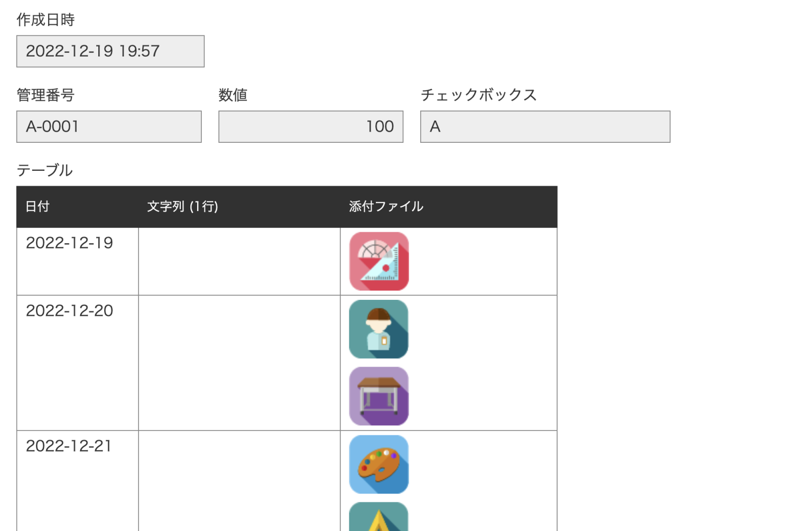Click the 管理番号 field label
Viewport: 812px width, 531px height.
pyautogui.click(x=46, y=96)
